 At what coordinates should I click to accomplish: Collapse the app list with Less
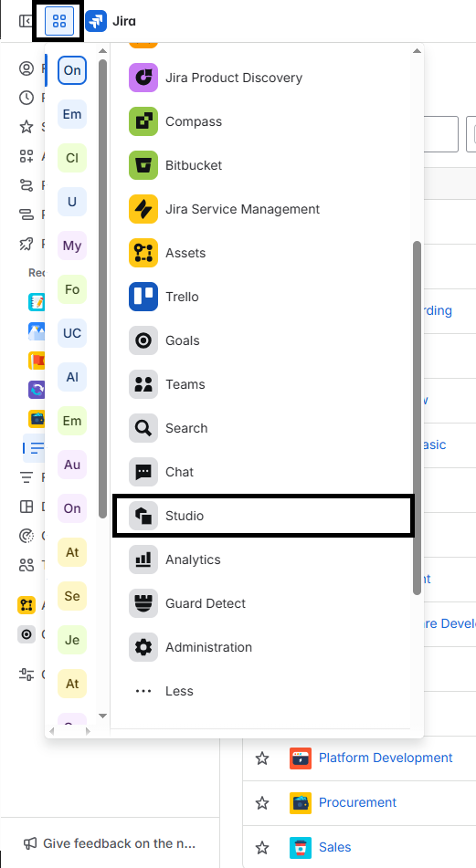coord(262,691)
